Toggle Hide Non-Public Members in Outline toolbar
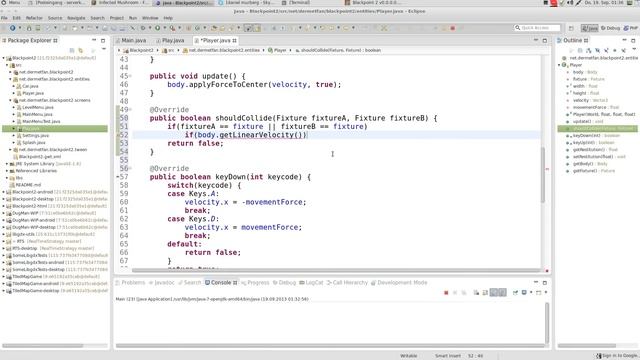 [x=615, y=50]
